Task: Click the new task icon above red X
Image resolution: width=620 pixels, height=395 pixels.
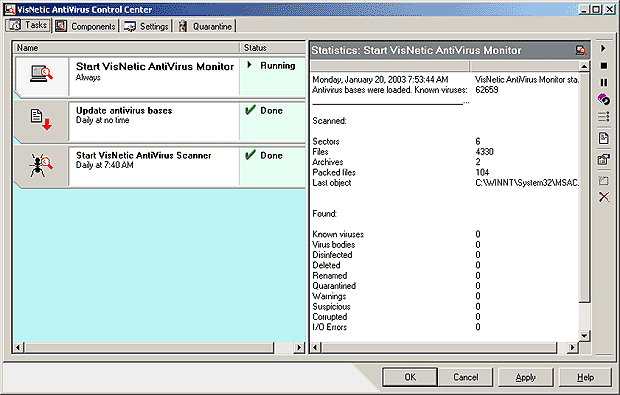Action: click(603, 180)
